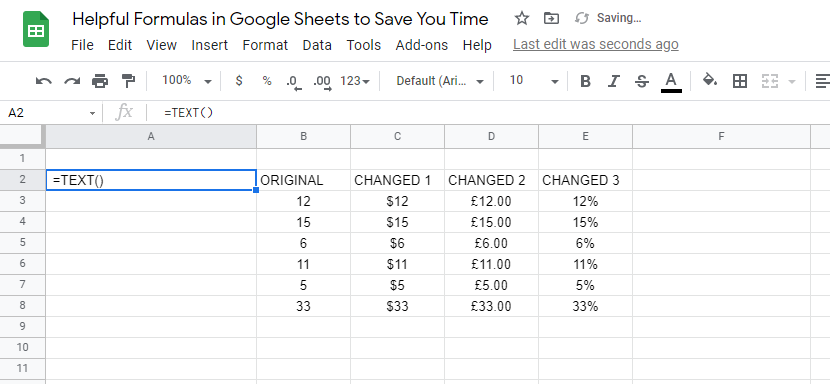Click the Name box showing A2
Screen dimensions: 830x384
click(52, 113)
